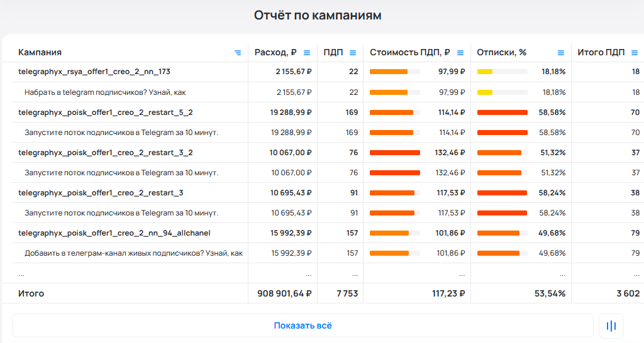644x343 pixels.
Task: Expand campaign telegraphyx_rsya_offer1_creo_2_nn_173 row
Action: pyautogui.click(x=94, y=72)
